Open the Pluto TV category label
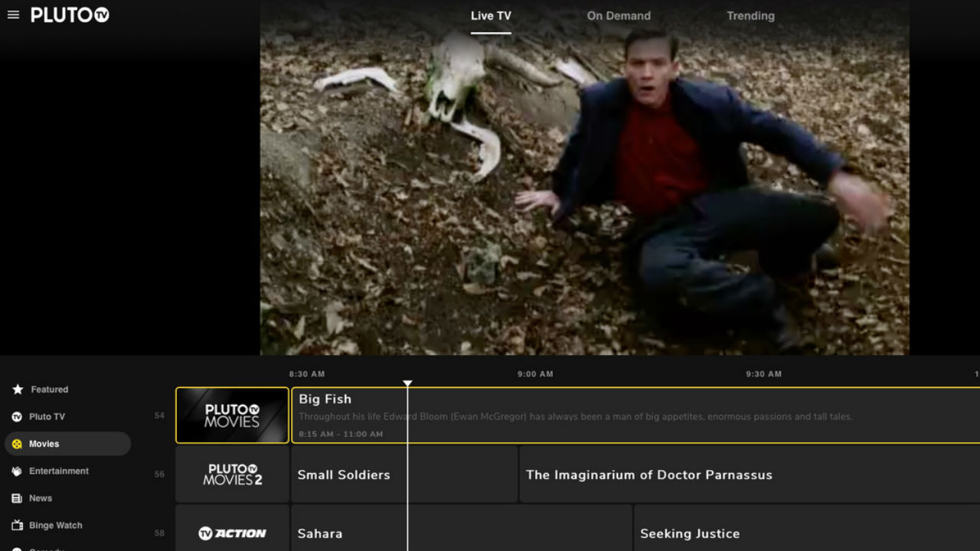The height and width of the screenshot is (551, 980). 47,417
